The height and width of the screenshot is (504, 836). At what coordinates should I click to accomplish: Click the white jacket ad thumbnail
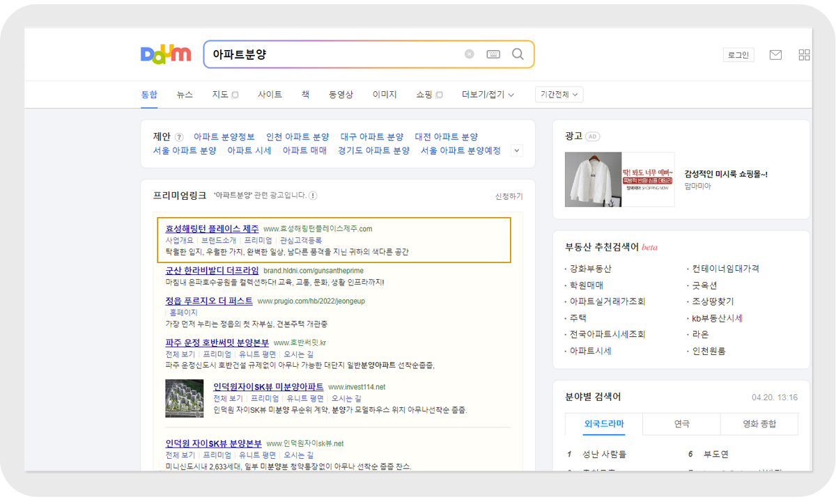tap(593, 180)
